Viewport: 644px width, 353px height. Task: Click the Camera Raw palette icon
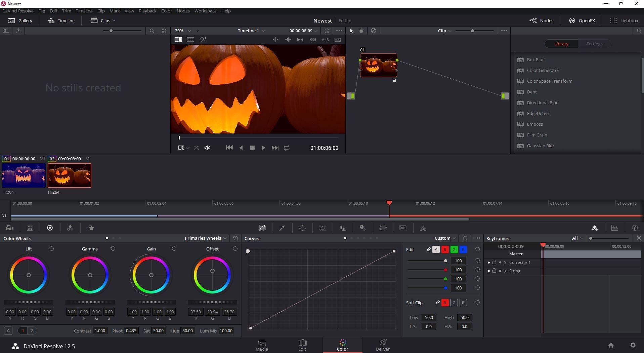[10, 228]
